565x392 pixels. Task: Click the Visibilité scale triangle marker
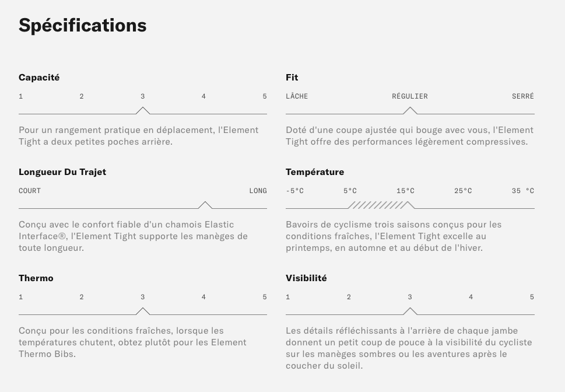(x=410, y=311)
